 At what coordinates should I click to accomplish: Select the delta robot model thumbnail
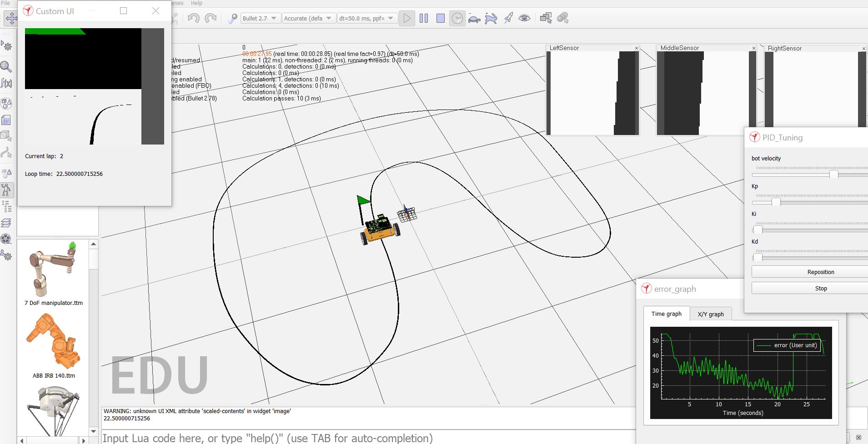(x=54, y=411)
